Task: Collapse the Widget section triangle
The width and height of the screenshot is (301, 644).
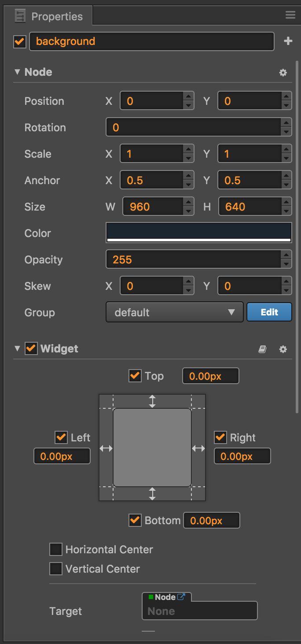Action: click(x=17, y=348)
